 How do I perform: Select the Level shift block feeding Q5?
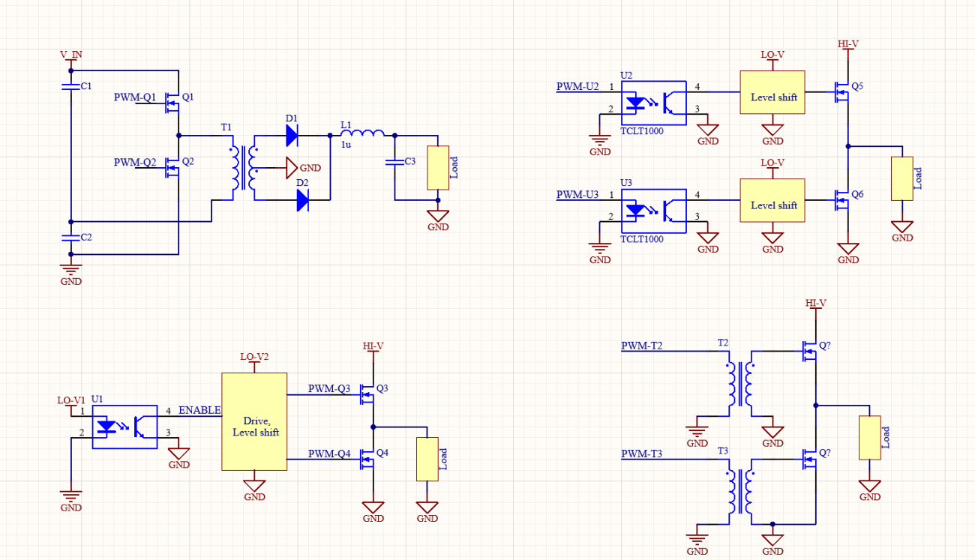[772, 92]
